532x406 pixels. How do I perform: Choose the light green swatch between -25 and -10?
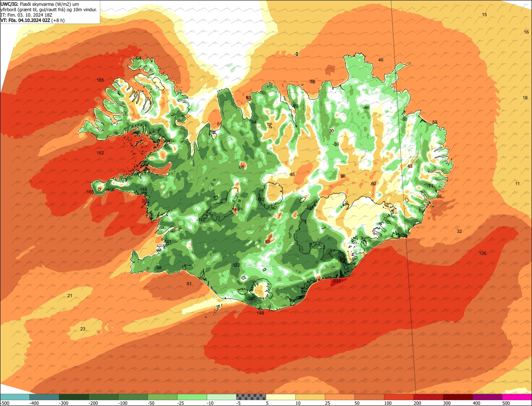(x=192, y=397)
